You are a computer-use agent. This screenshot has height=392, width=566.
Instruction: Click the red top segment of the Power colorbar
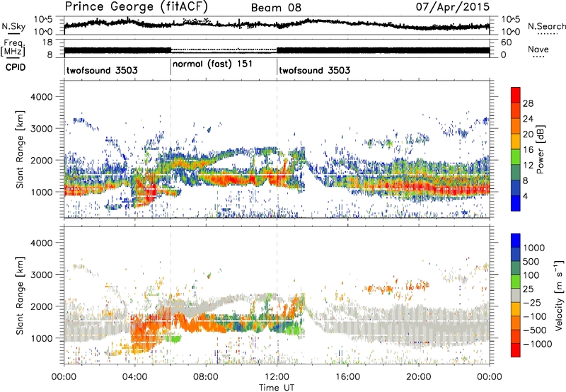pyautogui.click(x=516, y=96)
